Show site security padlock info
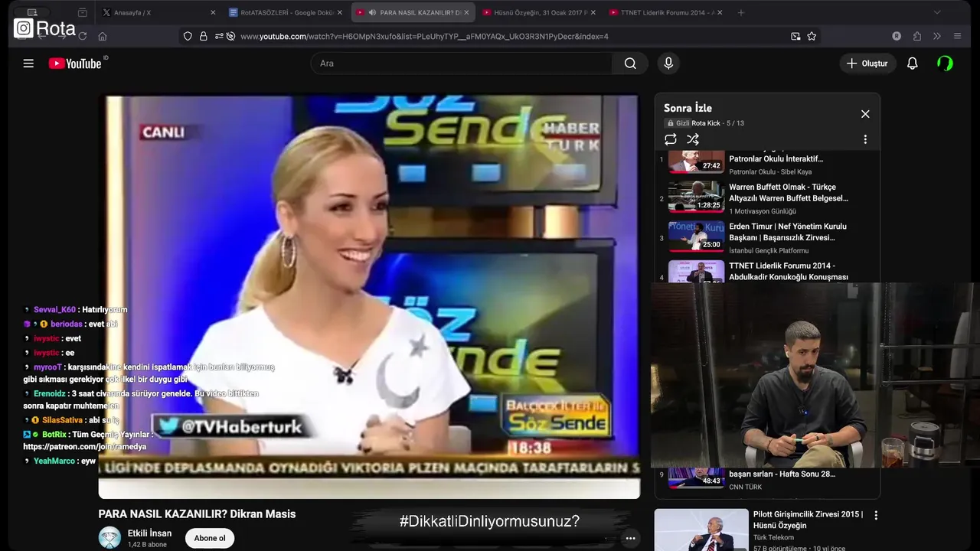 coord(204,36)
